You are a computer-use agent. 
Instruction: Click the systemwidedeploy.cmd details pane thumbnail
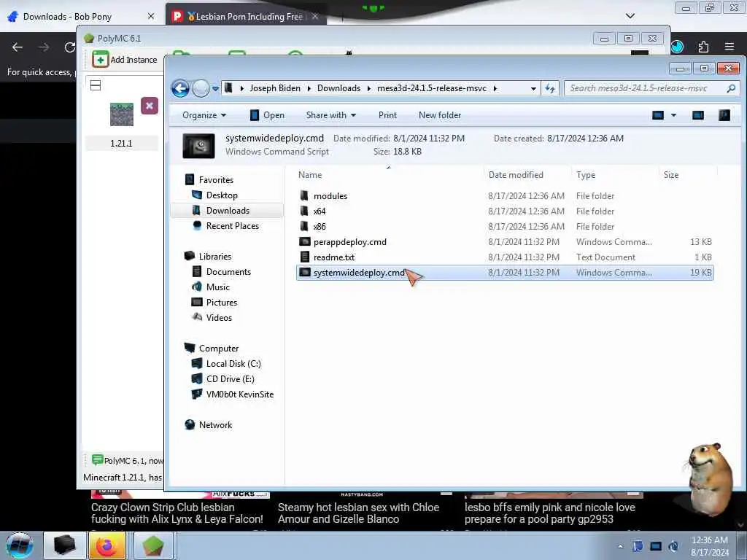click(x=198, y=145)
